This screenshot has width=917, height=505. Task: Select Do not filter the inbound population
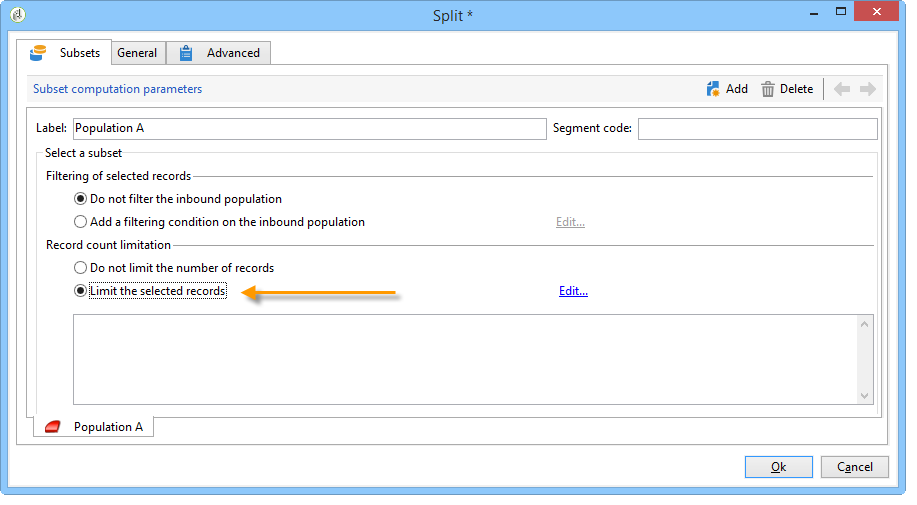click(80, 199)
